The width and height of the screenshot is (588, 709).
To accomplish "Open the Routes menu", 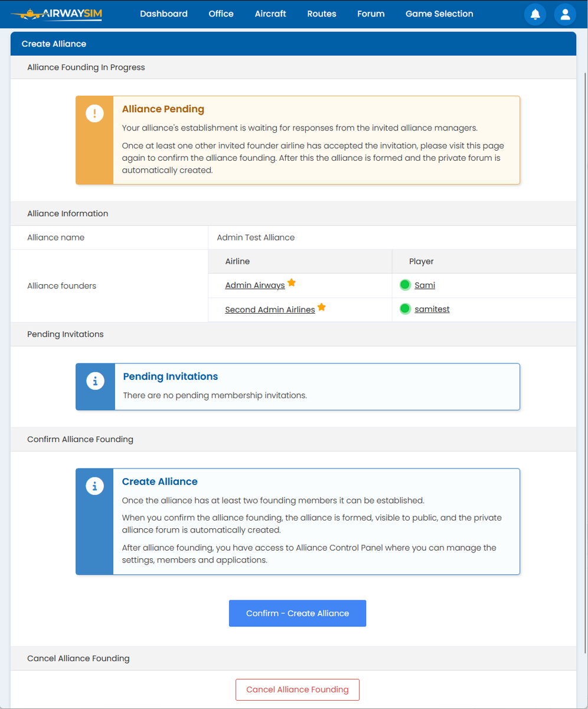I will tap(322, 14).
